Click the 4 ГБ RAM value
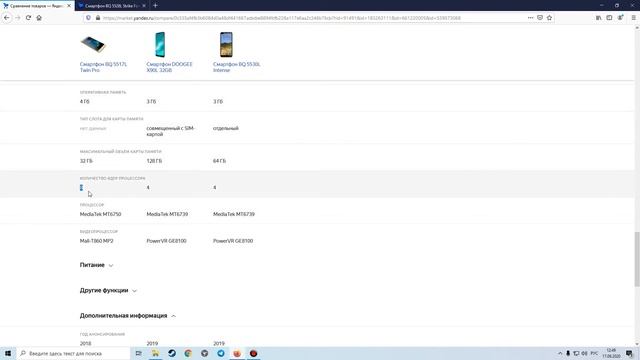640x360 pixels. pos(84,101)
